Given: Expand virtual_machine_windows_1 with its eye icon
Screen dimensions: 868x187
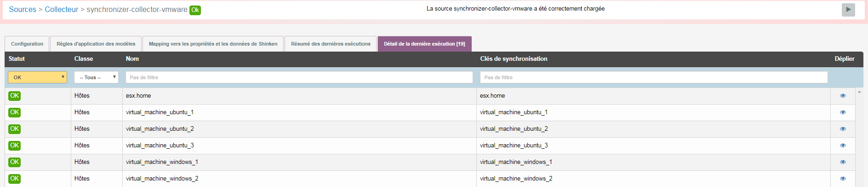Looking at the screenshot, I should point(843,162).
